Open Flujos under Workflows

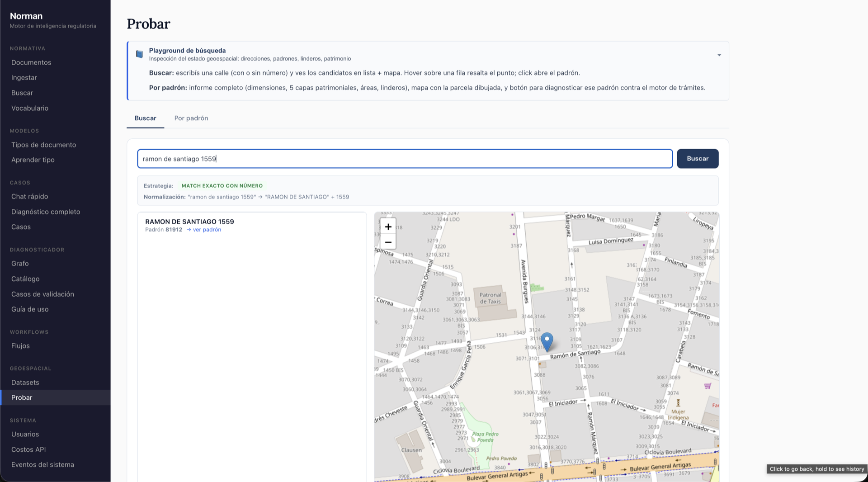[20, 346]
